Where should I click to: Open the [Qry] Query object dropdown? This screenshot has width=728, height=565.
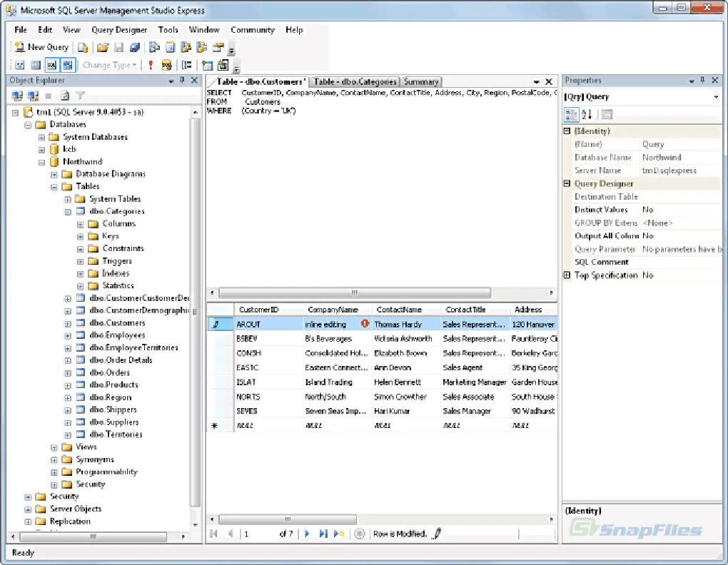(716, 97)
